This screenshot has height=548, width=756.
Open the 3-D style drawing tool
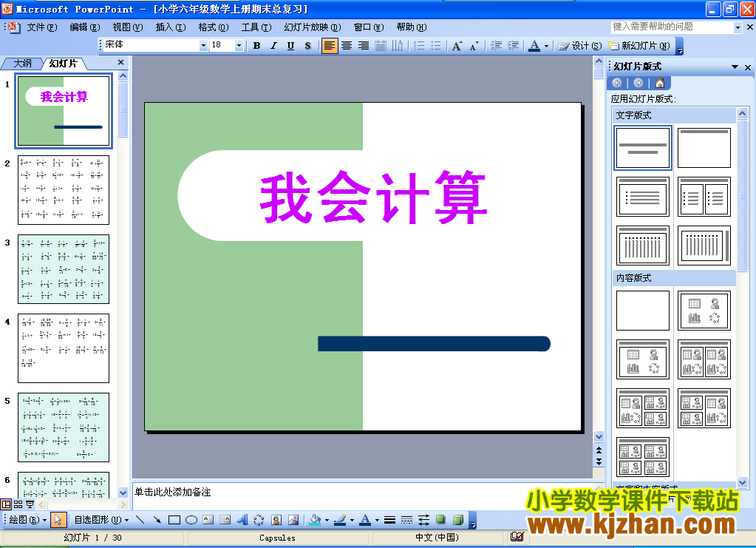457,520
